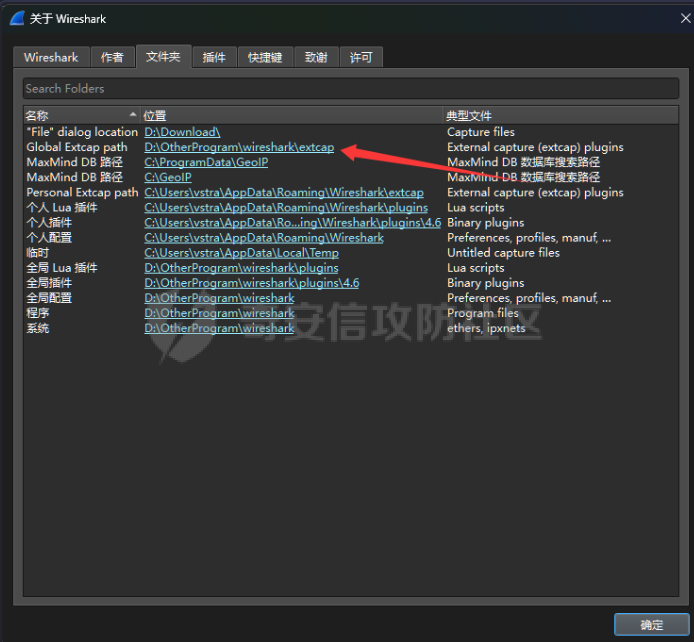Select the Personal Extcap path name
694x642 pixels.
pos(82,192)
